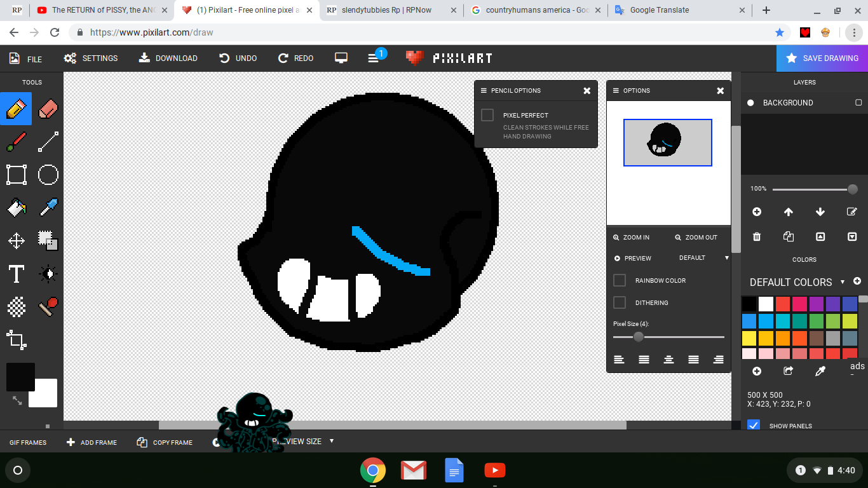Open the Preview mode Default dropdown
The height and width of the screenshot is (488, 868).
(704, 258)
